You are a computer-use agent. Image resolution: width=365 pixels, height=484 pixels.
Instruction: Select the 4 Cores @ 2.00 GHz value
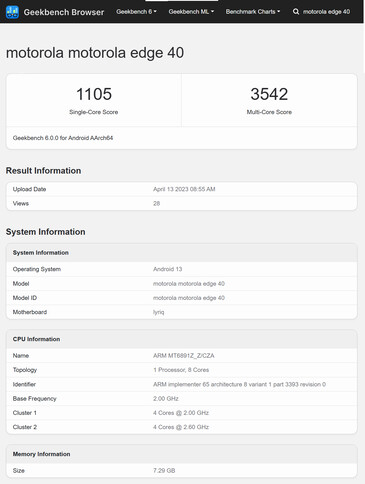point(181,413)
